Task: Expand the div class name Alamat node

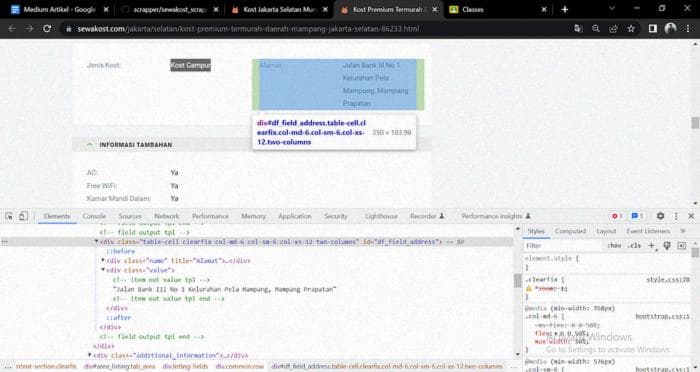Action: click(103, 260)
